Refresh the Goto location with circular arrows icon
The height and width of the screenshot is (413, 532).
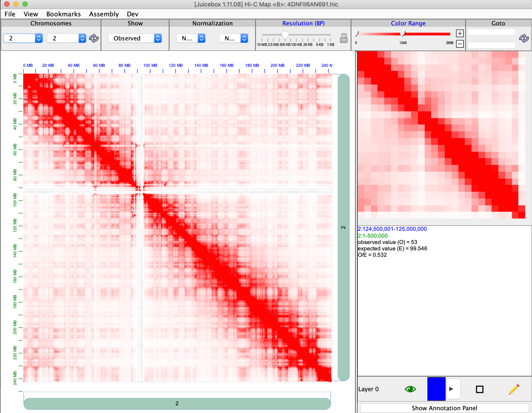[x=524, y=38]
